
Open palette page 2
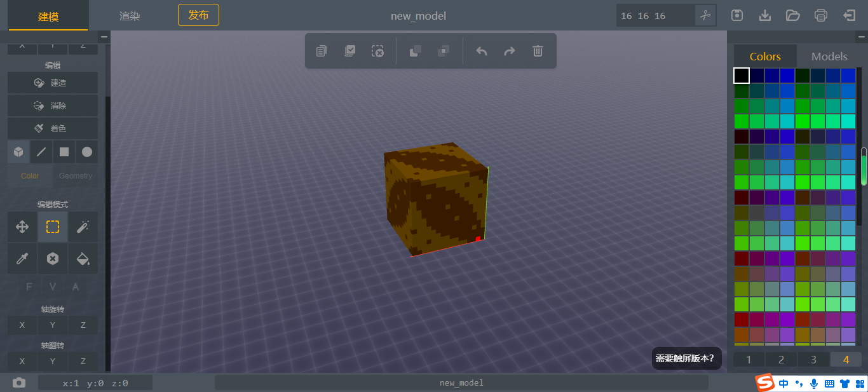pos(781,360)
